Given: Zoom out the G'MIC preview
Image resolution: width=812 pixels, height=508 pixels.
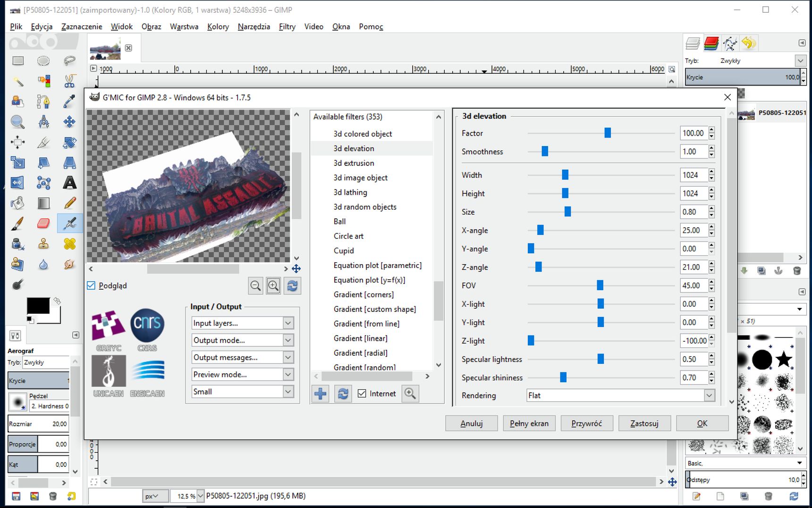Looking at the screenshot, I should tap(255, 285).
